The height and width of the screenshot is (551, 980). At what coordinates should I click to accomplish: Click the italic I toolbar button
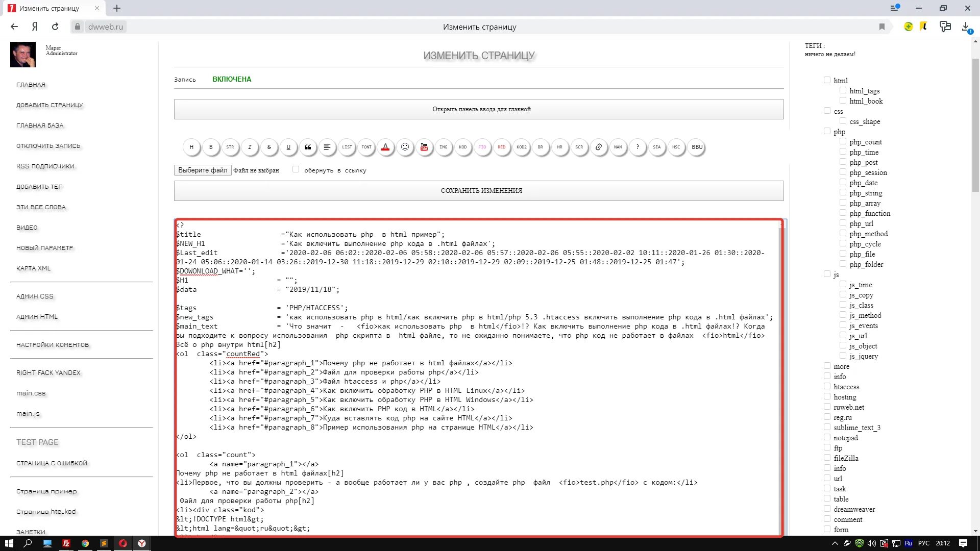point(250,147)
